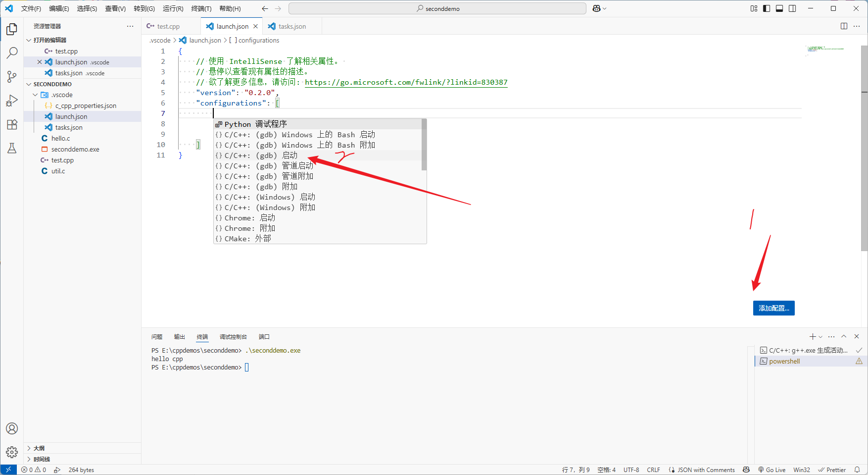868x475 pixels.
Task: Select the powershell terminal entry
Action: pyautogui.click(x=810, y=362)
